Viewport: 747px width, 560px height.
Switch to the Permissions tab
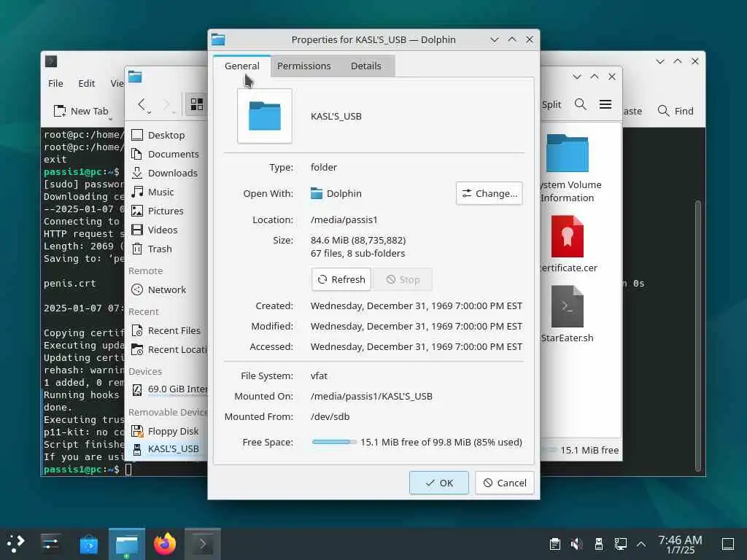[304, 66]
